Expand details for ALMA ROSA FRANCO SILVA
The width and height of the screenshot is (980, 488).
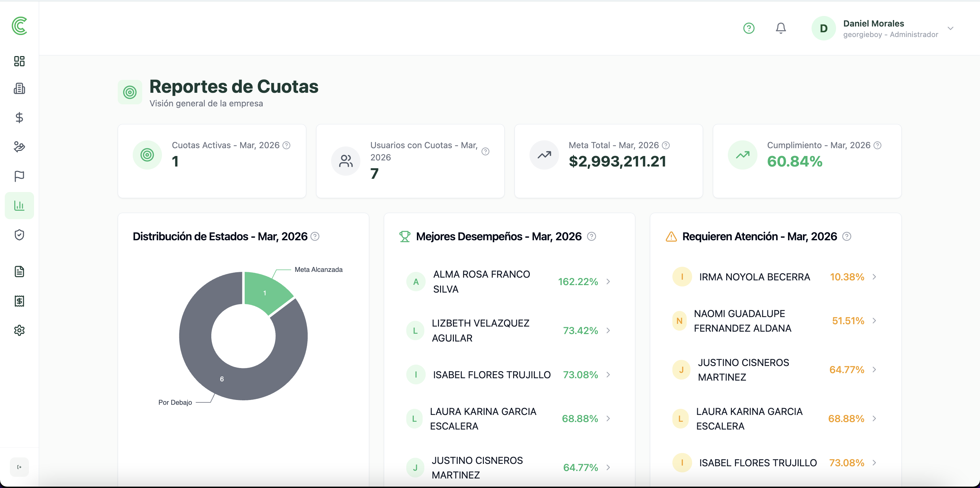[608, 281]
